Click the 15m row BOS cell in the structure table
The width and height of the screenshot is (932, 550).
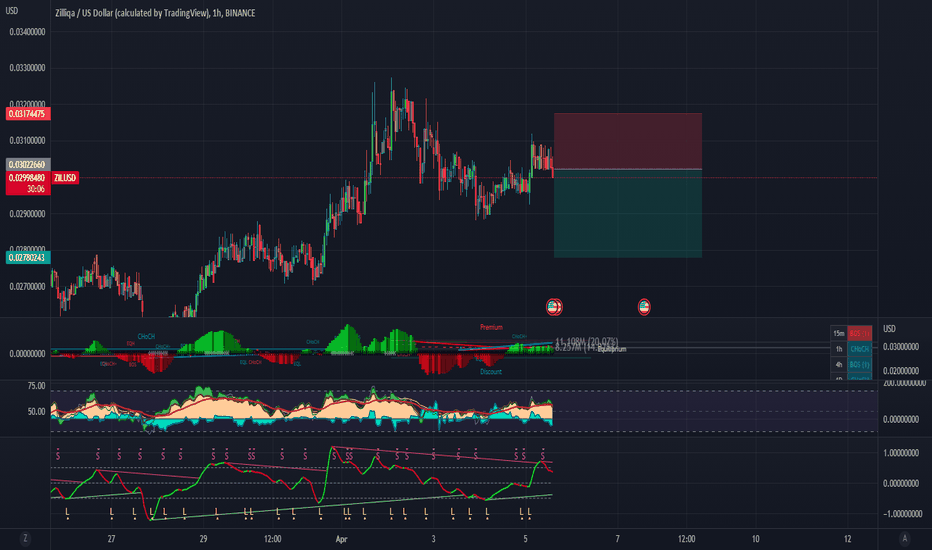click(x=859, y=334)
